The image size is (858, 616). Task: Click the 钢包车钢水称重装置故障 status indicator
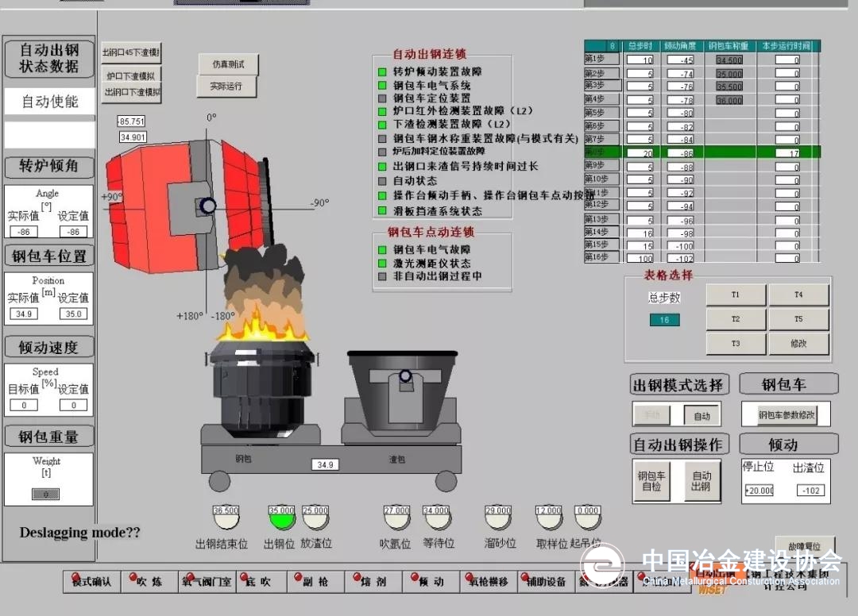pos(382,139)
